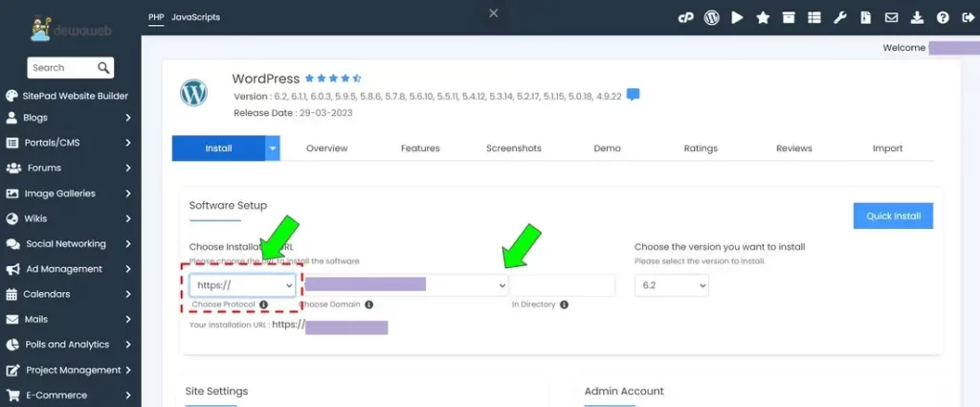This screenshot has width=980, height=407.
Task: Open the Ratings tab
Action: (701, 148)
